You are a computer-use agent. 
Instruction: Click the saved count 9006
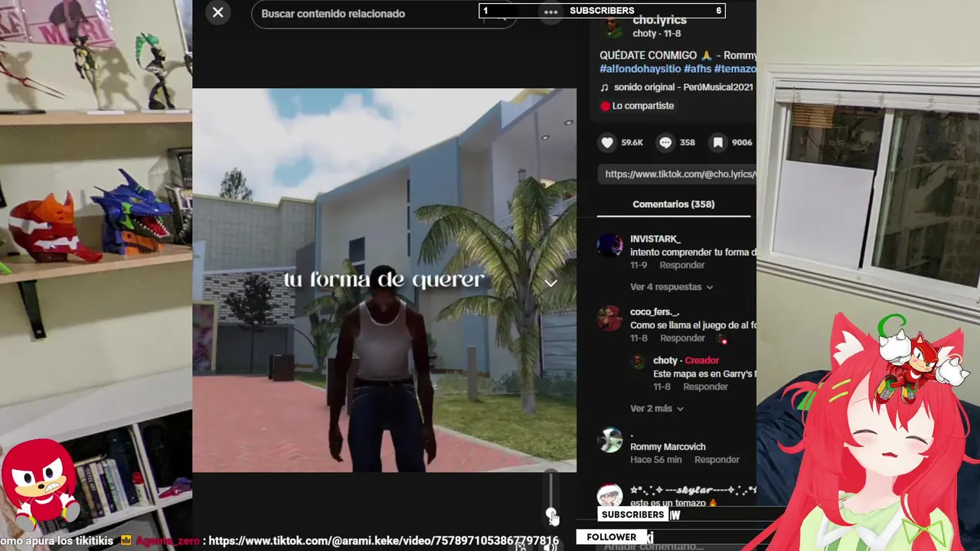point(742,142)
